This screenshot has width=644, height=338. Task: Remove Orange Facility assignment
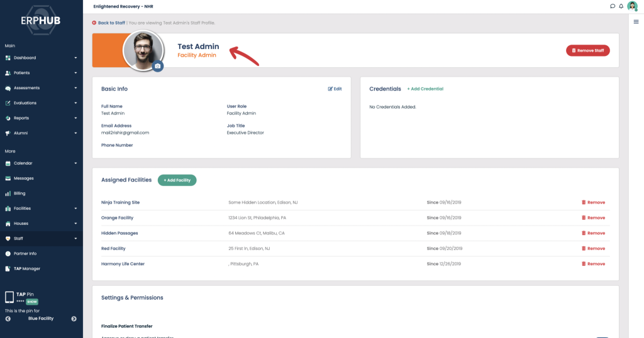coord(593,218)
